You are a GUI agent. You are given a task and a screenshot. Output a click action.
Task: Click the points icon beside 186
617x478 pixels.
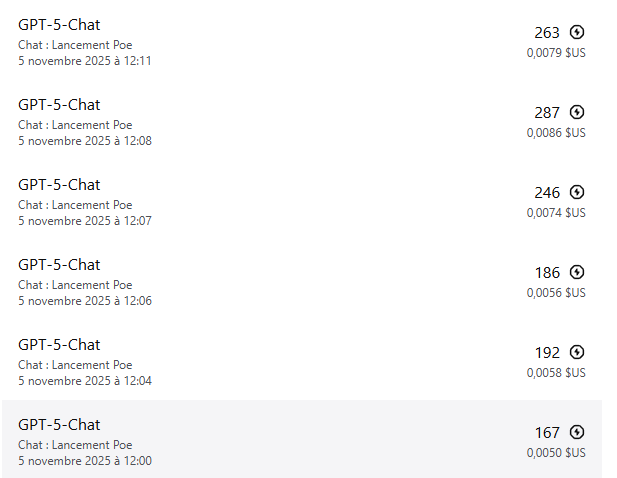point(576,272)
